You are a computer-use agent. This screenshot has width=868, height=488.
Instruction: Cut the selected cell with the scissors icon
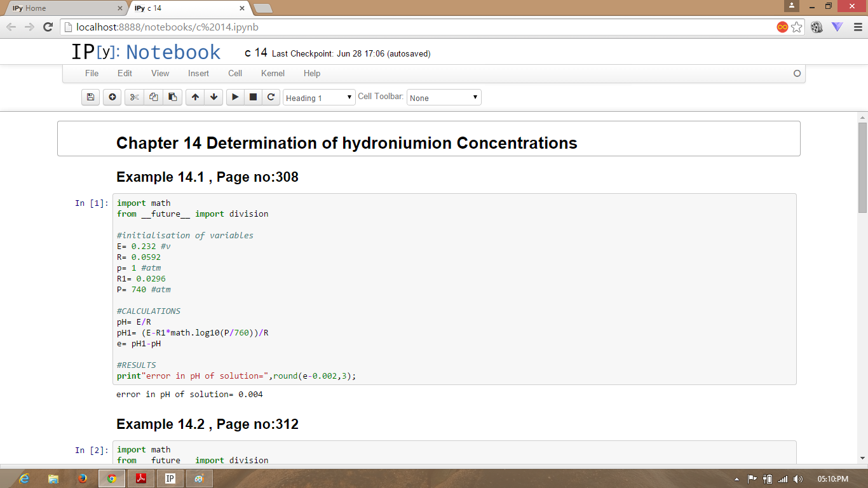point(134,97)
